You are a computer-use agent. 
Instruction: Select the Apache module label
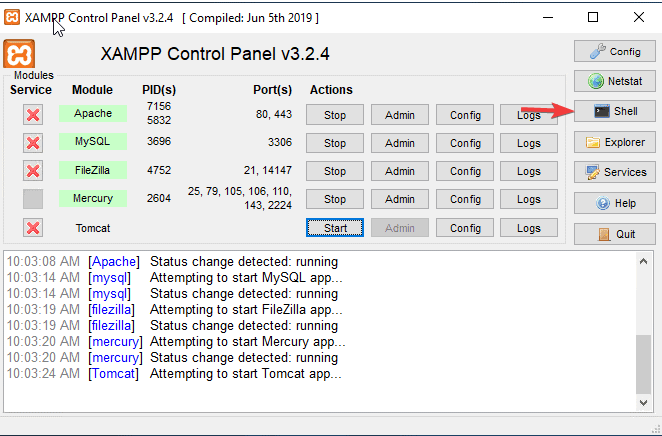pyautogui.click(x=93, y=113)
